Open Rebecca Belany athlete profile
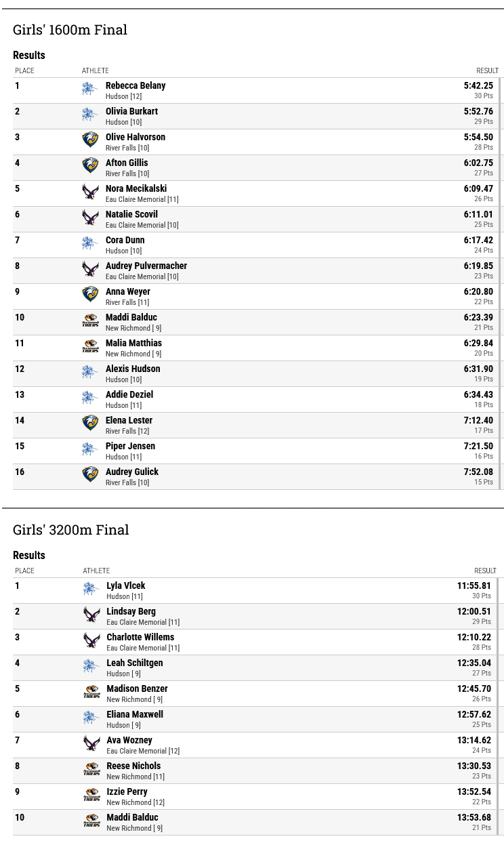Image resolution: width=504 pixels, height=845 pixels. tap(135, 85)
